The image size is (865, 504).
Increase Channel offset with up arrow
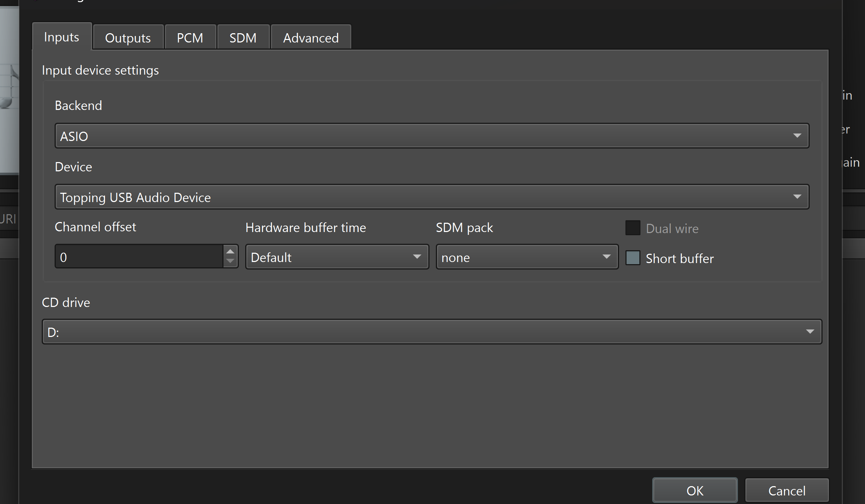tap(230, 251)
